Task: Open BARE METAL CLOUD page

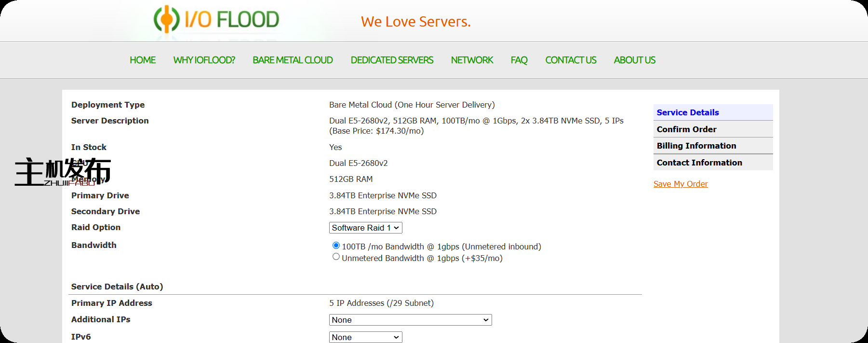Action: pos(293,60)
